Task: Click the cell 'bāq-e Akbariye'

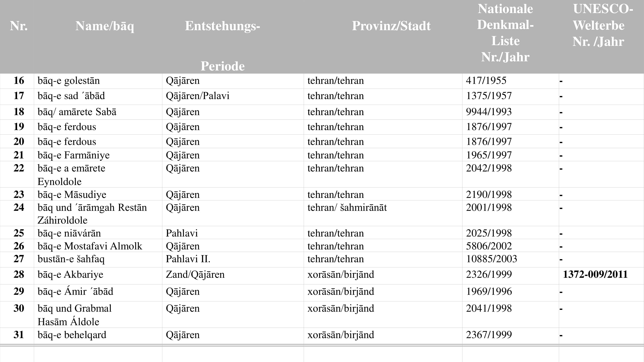Action: tap(70, 274)
